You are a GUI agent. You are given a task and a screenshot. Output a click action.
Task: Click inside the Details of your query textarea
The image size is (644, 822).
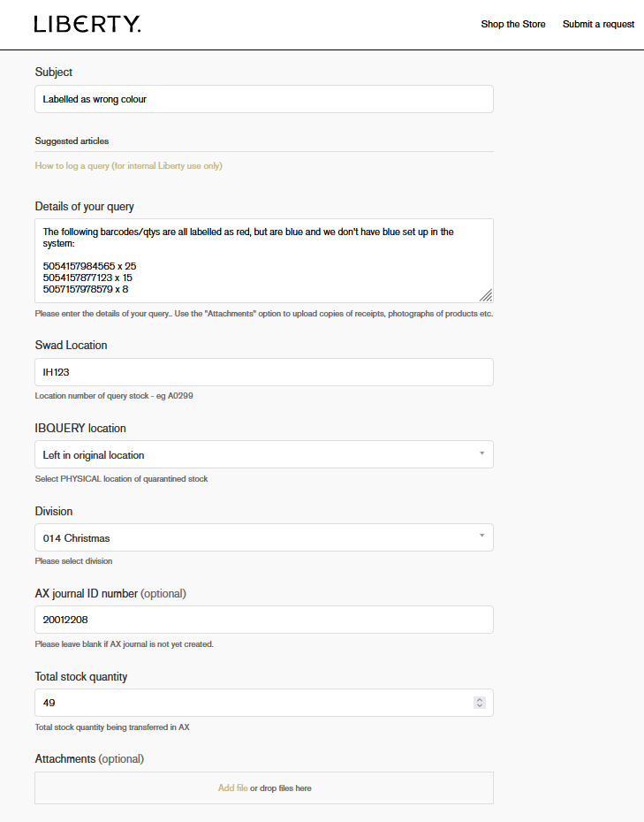tap(263, 260)
